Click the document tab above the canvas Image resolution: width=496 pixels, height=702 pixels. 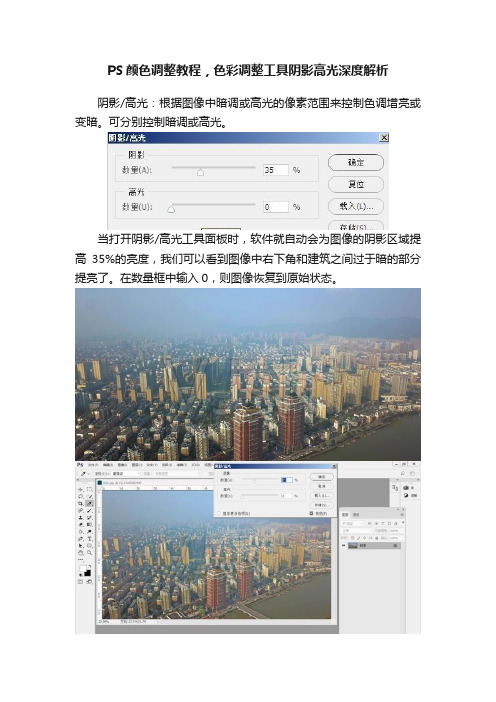(x=122, y=483)
